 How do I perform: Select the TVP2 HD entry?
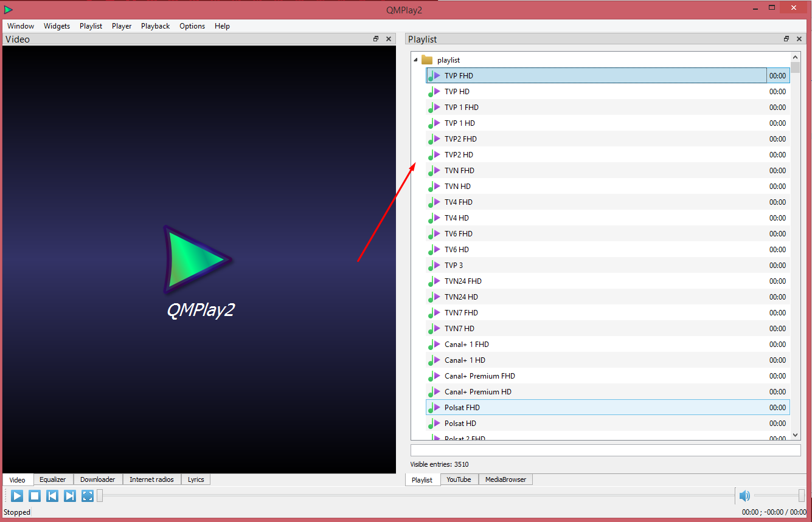click(608, 155)
